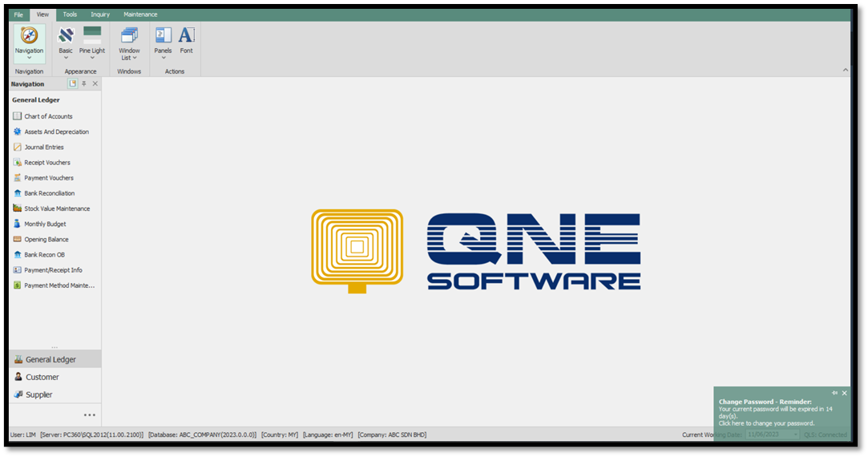Select the Supplier navigation group
868x457 pixels.
point(55,395)
